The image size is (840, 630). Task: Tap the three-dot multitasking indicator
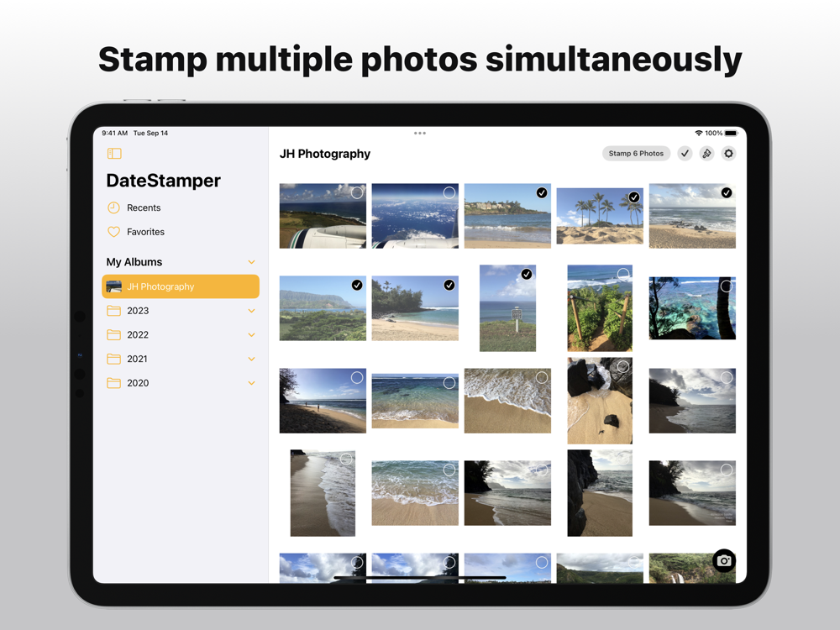420,133
